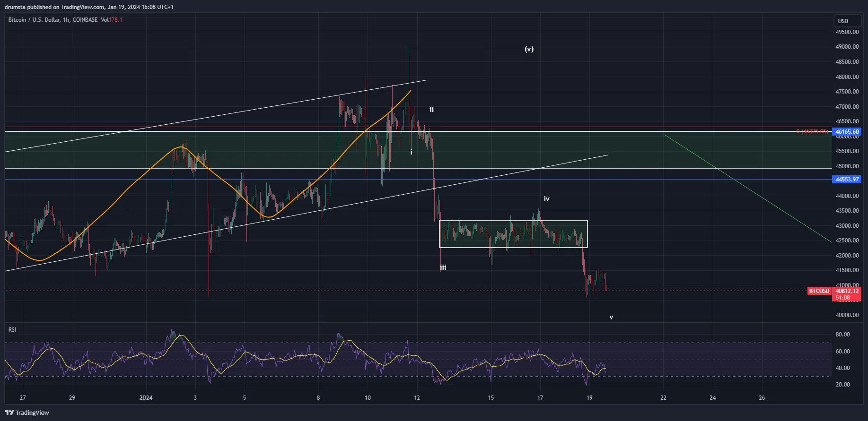Click lowercase v wave label below current price
This screenshot has height=421, width=868.
click(611, 318)
